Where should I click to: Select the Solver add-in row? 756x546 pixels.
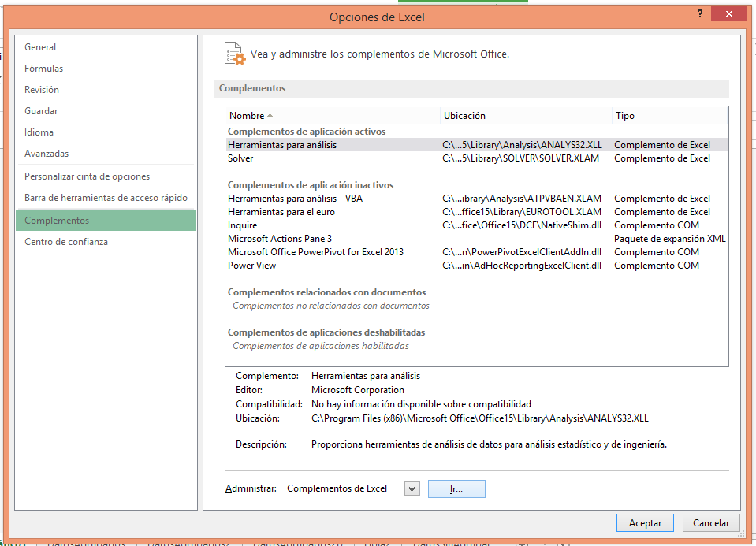pos(240,158)
